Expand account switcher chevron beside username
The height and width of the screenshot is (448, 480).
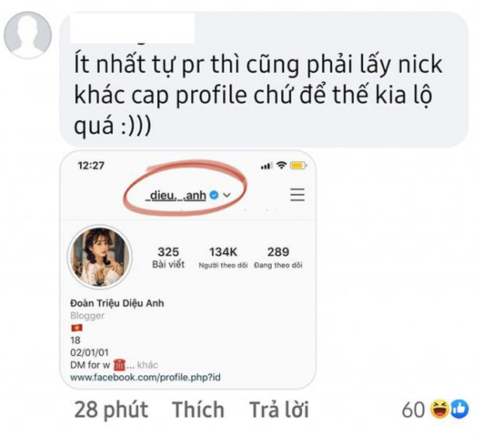(227, 195)
